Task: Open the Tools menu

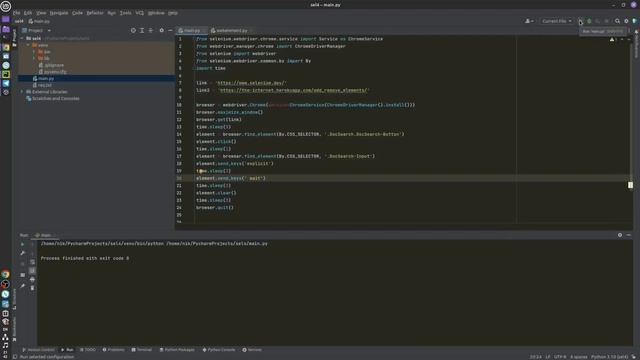Action: [125, 13]
